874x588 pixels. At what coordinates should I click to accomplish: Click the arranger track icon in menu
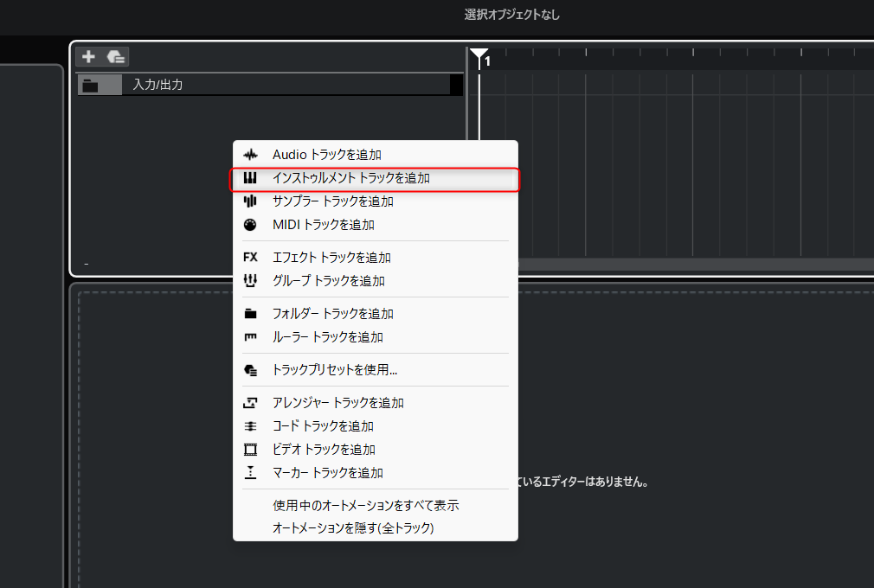point(250,403)
